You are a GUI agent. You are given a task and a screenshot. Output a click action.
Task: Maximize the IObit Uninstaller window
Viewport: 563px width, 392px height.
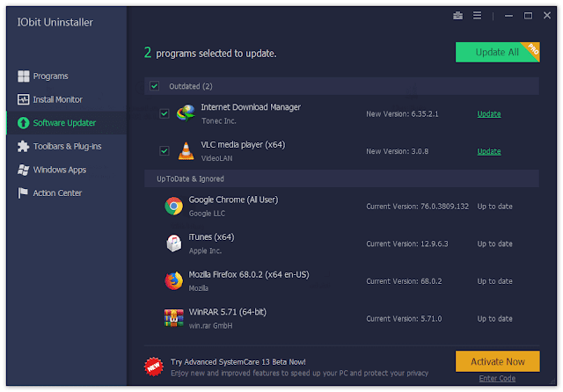pyautogui.click(x=528, y=16)
